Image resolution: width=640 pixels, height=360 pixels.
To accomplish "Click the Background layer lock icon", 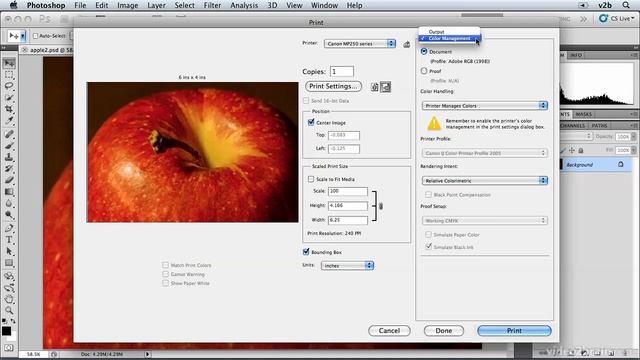I will click(x=620, y=164).
